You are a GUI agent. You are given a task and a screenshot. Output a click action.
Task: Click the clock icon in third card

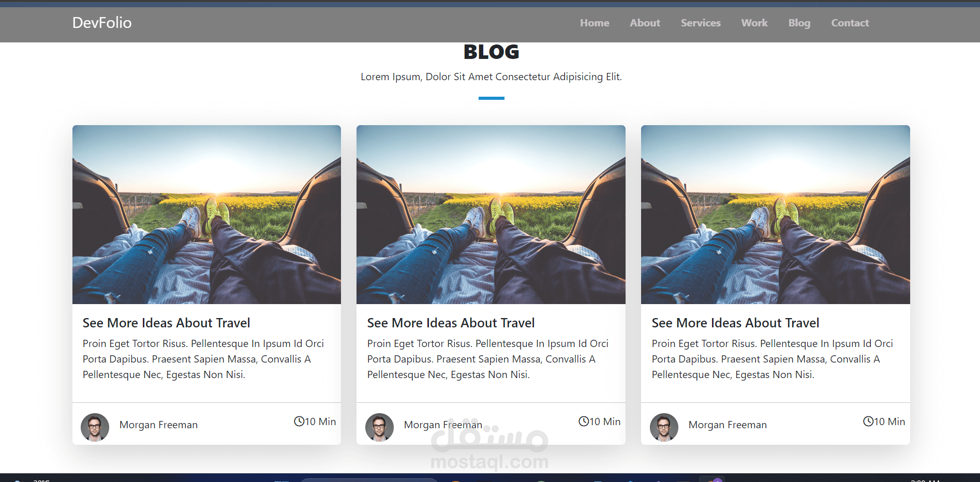click(x=868, y=421)
